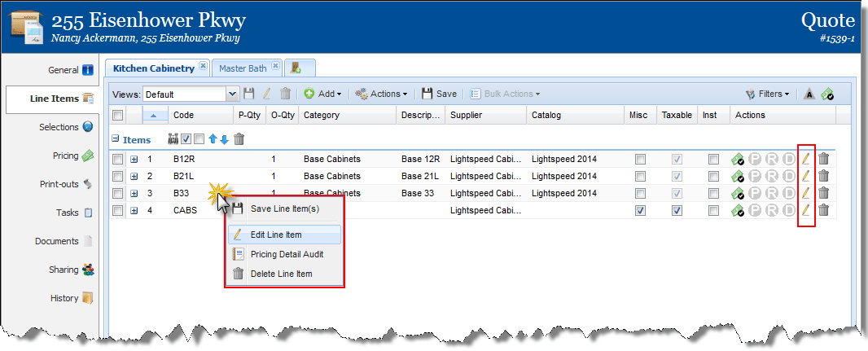
Task: Click the edit view pencil icon in toolbar
Action: [x=267, y=94]
